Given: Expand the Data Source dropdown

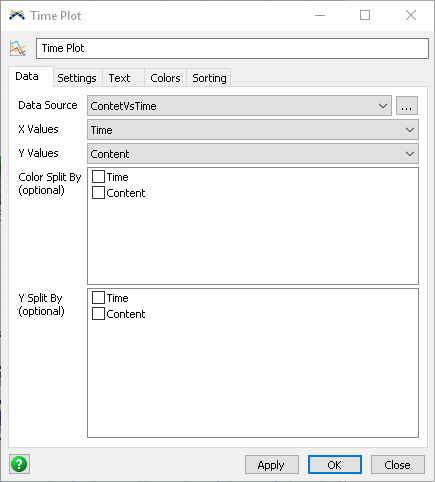Looking at the screenshot, I should pyautogui.click(x=239, y=106).
